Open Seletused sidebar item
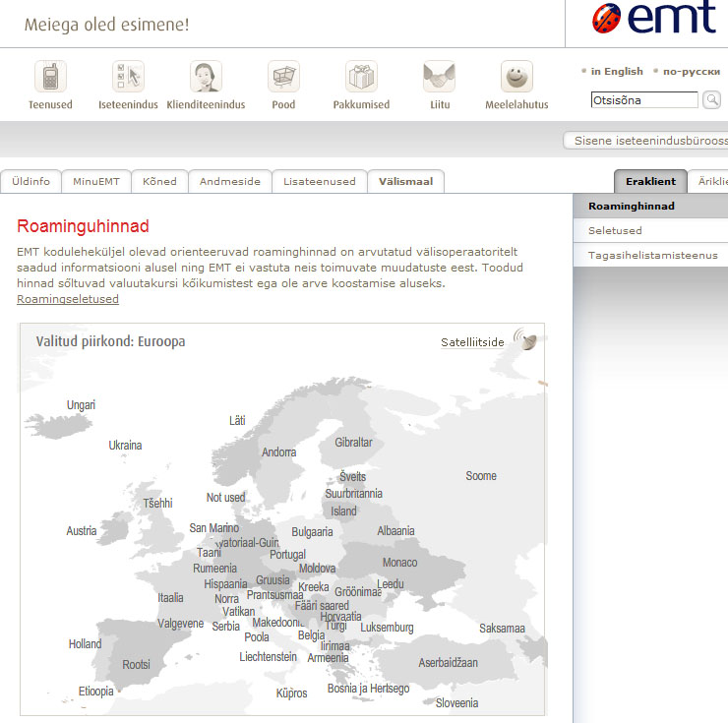 [x=650, y=230]
